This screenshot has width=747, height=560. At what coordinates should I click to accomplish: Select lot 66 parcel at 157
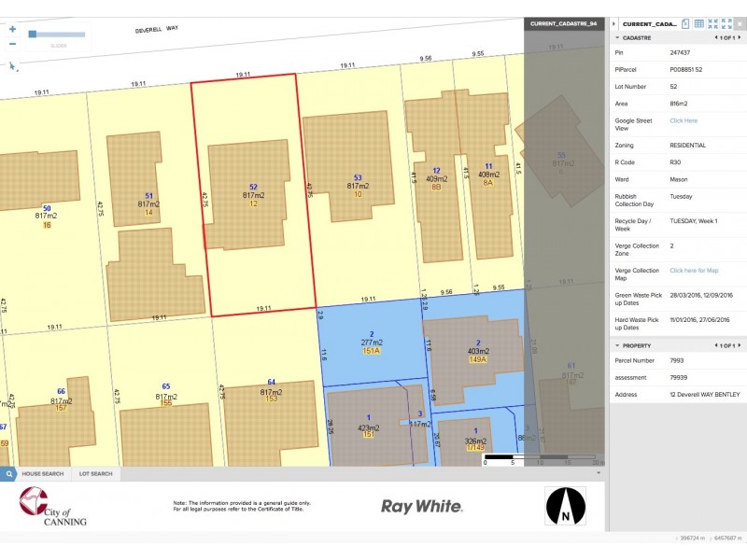[61, 400]
